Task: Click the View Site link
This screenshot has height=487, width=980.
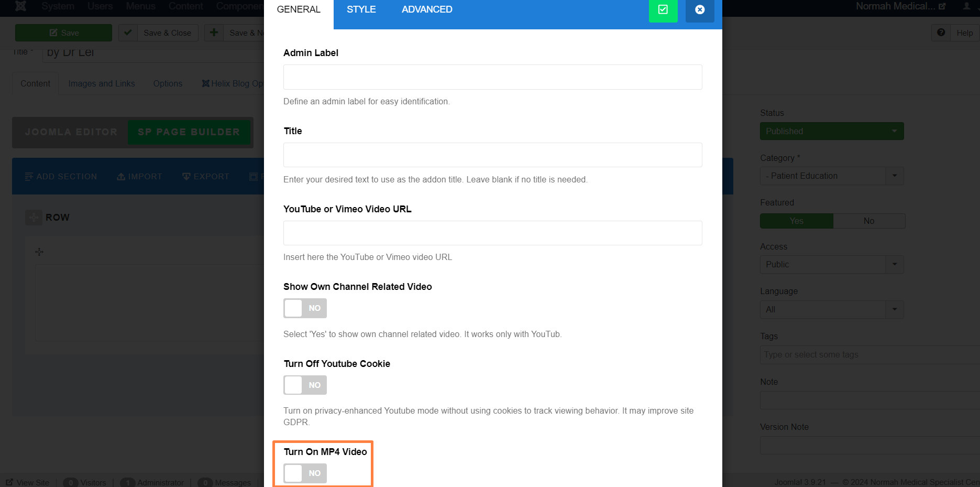Action: coord(28,482)
